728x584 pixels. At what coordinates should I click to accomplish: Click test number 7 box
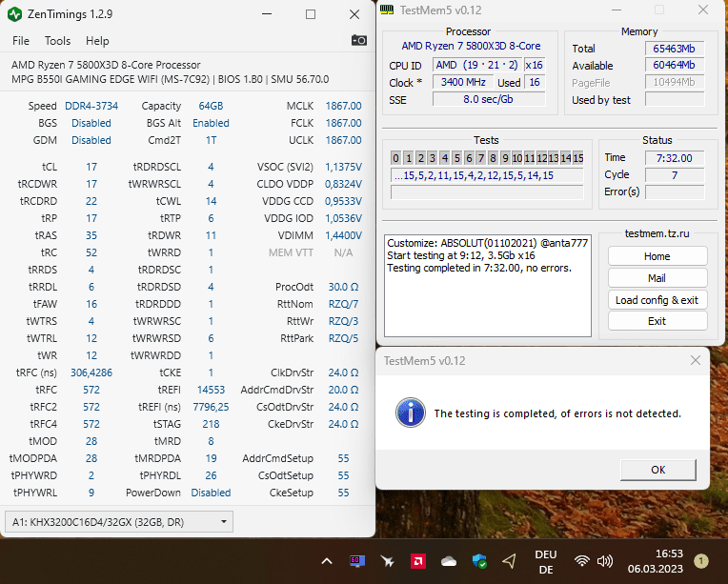(481, 158)
